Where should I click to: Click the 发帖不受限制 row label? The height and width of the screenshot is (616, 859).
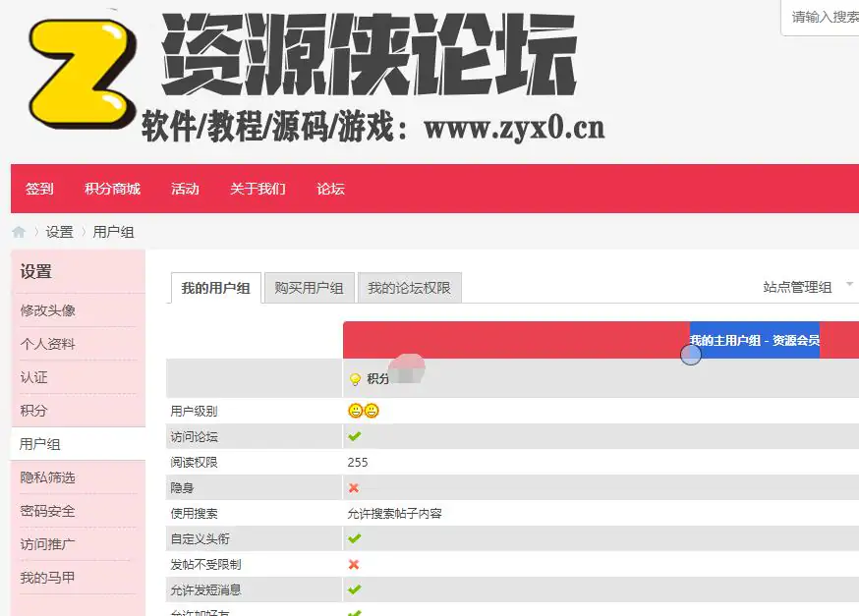coord(206,565)
